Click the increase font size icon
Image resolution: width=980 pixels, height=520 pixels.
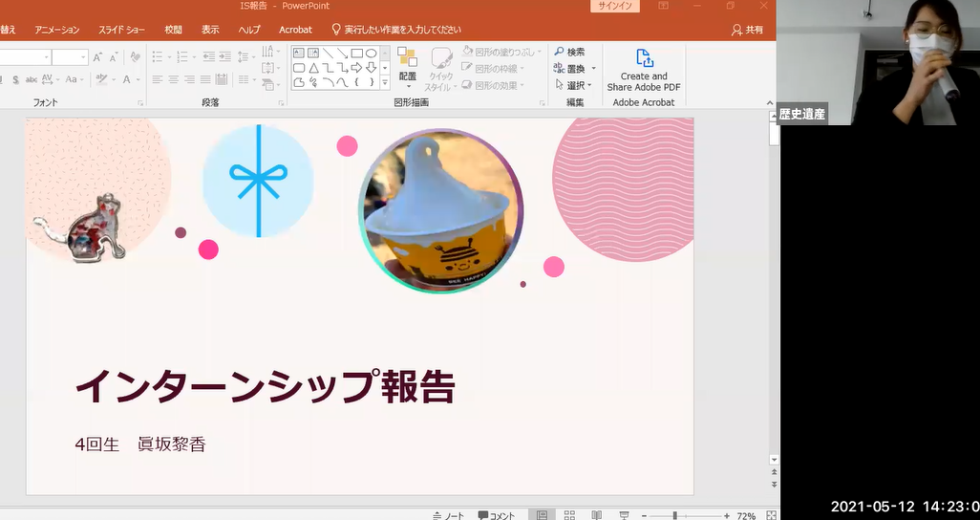click(x=98, y=57)
